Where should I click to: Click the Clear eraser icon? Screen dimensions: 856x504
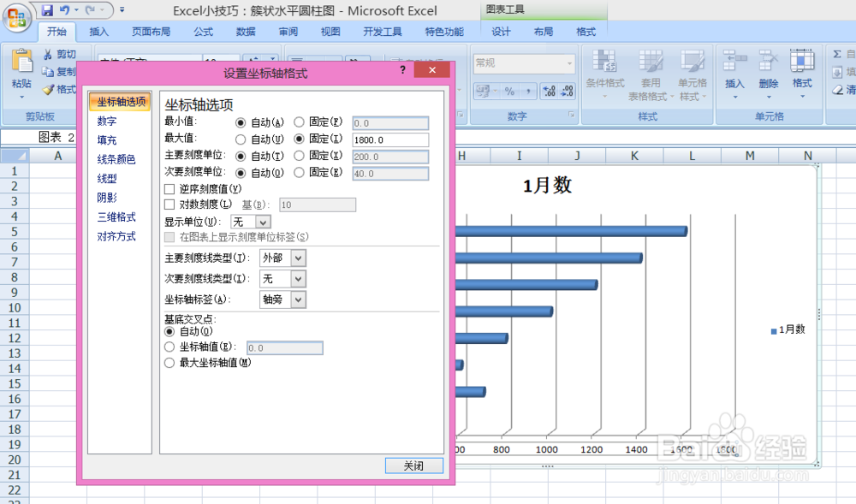tap(838, 90)
